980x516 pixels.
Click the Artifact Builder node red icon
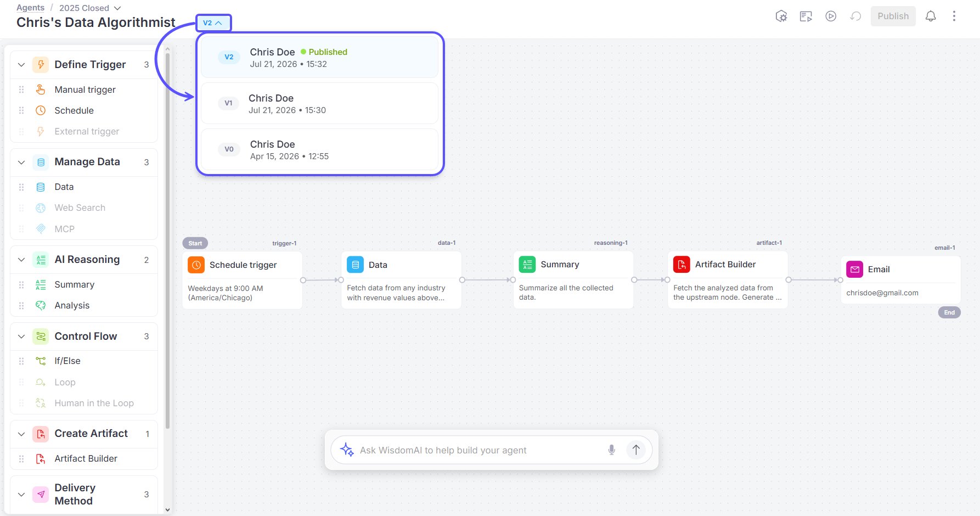(x=682, y=265)
